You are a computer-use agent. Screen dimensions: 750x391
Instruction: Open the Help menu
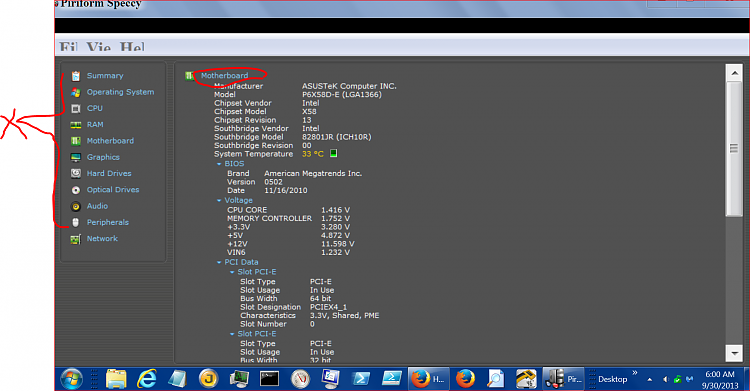pos(132,46)
